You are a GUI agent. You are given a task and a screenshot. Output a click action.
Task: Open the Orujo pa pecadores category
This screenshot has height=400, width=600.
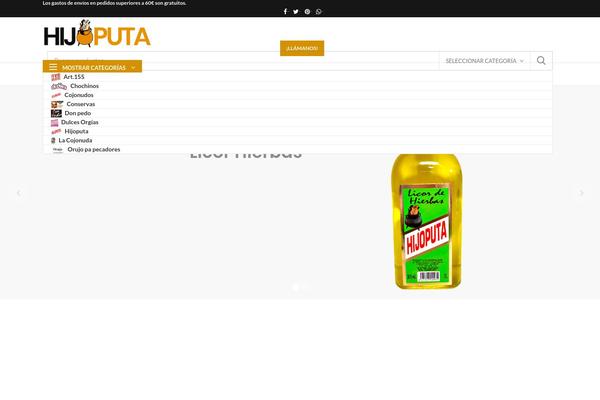pos(94,149)
